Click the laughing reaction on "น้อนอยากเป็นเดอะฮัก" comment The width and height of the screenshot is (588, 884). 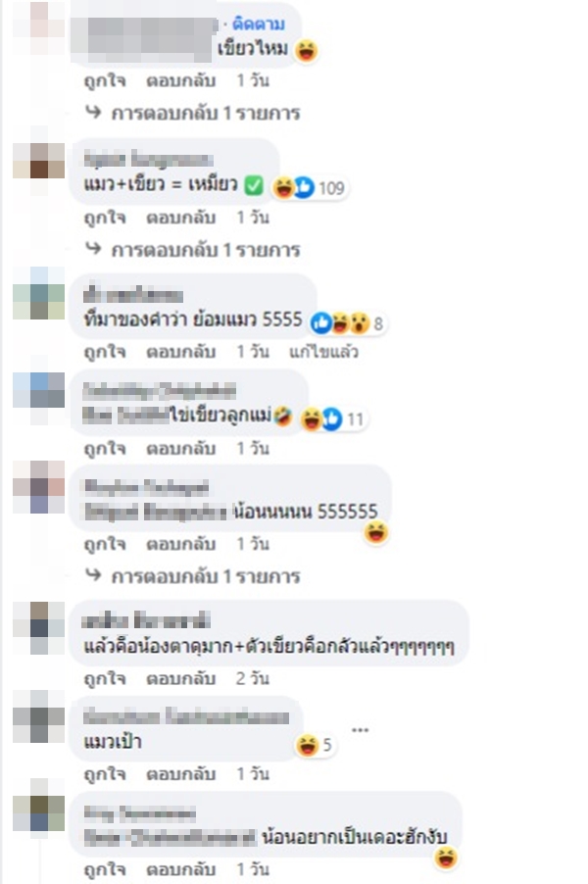point(445,859)
